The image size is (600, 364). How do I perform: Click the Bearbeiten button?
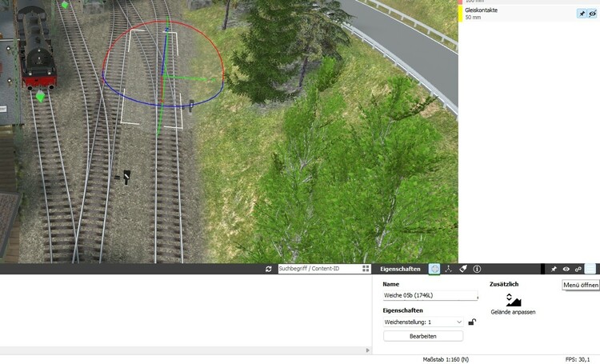pyautogui.click(x=423, y=336)
